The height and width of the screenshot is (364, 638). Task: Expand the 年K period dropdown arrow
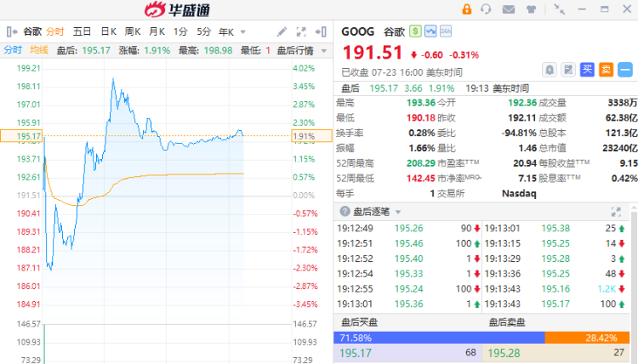[243, 31]
